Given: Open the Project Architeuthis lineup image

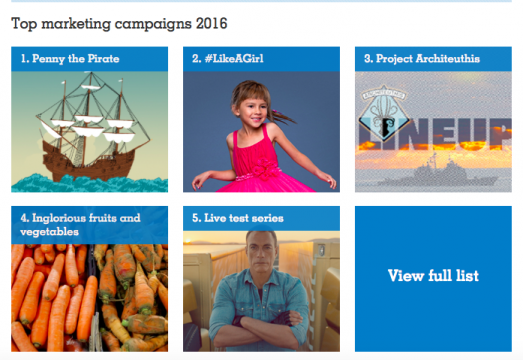Looking at the screenshot, I should point(433,131).
